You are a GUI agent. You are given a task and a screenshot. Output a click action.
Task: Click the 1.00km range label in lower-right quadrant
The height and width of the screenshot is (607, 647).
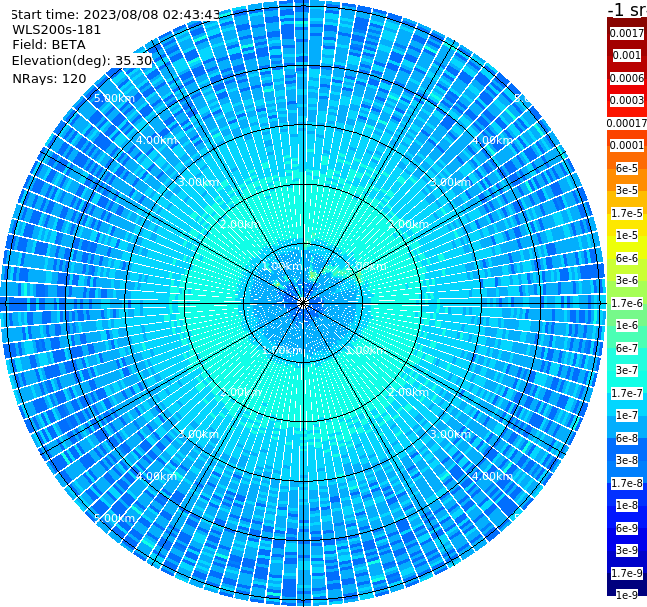click(366, 350)
